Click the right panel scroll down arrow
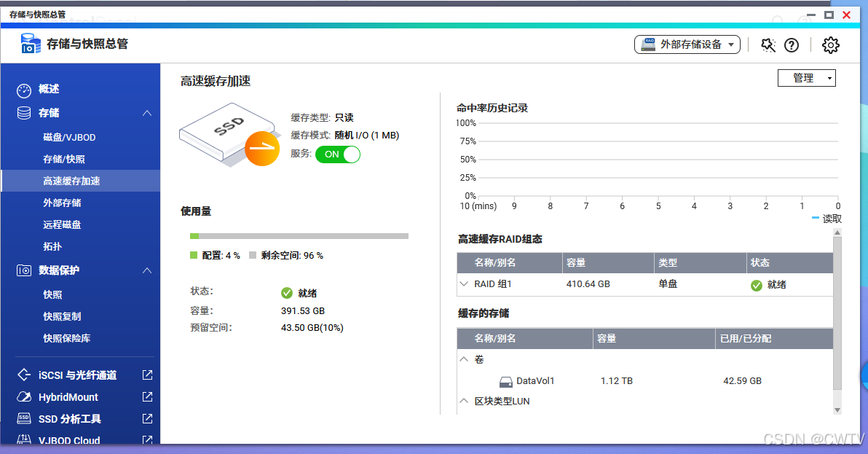Screen dimensions: 868x454 tap(837, 410)
